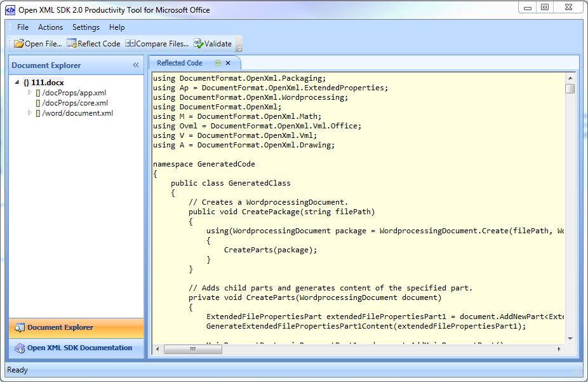
Task: Click the Open File toolbar button
Action: pos(38,43)
